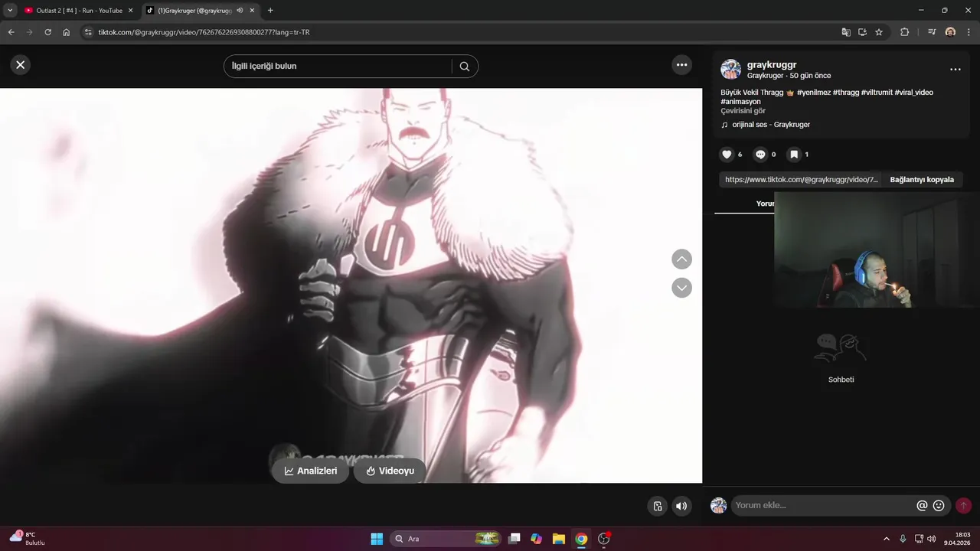Click "Bağlantıyı kopyala" copy link button

[x=922, y=180]
